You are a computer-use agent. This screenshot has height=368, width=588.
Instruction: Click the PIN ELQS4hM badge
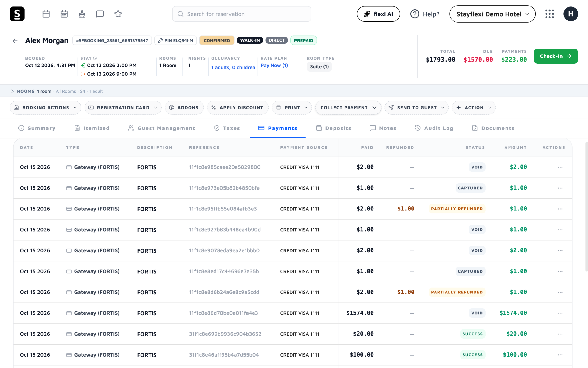[x=175, y=40]
